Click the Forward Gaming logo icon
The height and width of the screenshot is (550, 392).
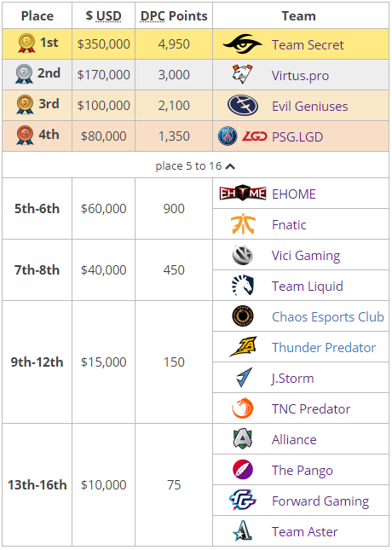click(x=243, y=501)
